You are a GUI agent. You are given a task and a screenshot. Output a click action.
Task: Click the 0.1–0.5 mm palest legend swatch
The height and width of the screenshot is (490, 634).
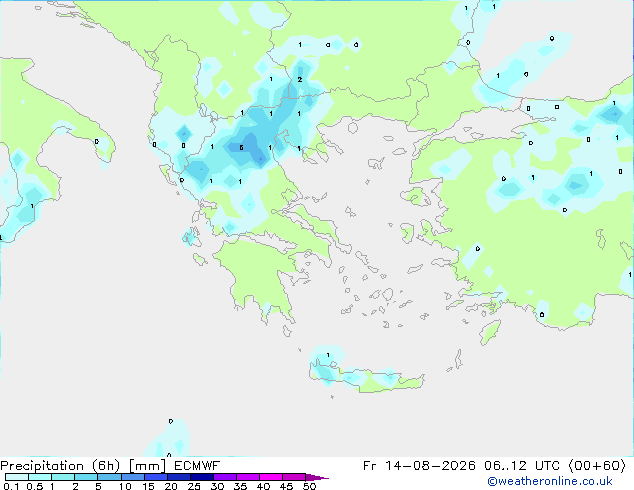coord(17,477)
